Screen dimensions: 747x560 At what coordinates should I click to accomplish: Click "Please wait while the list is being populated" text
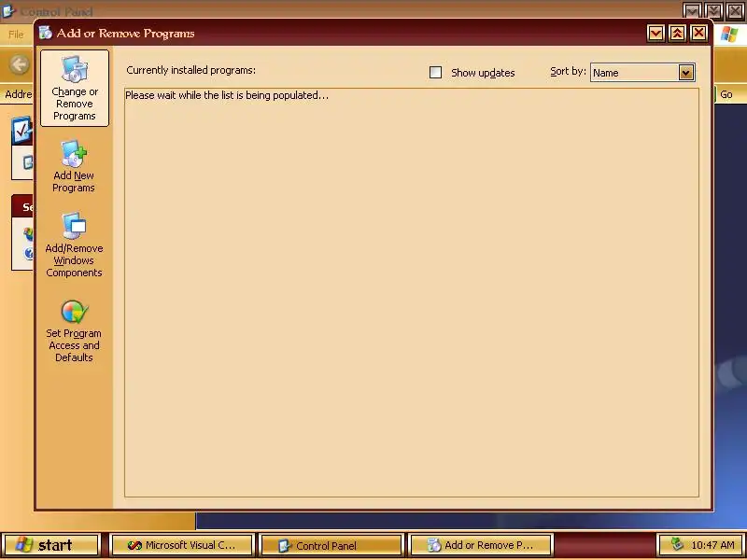tap(227, 95)
